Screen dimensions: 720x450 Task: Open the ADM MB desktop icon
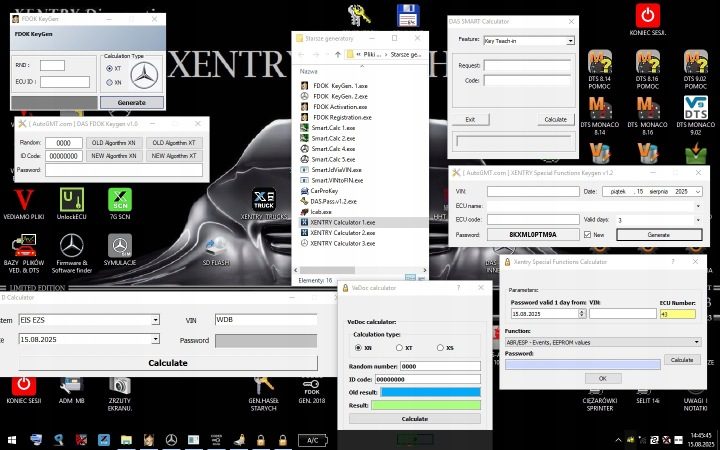tap(72, 390)
